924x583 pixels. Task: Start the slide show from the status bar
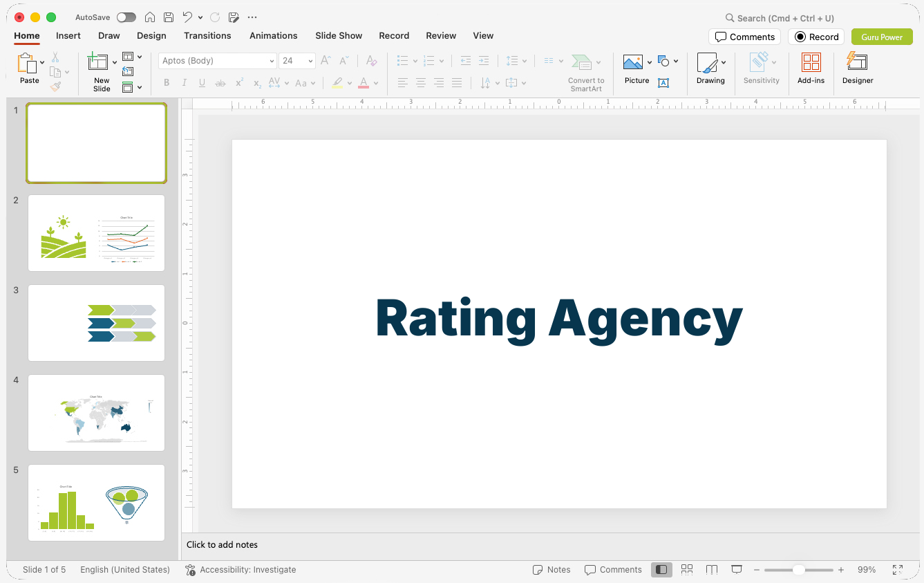pyautogui.click(x=737, y=570)
